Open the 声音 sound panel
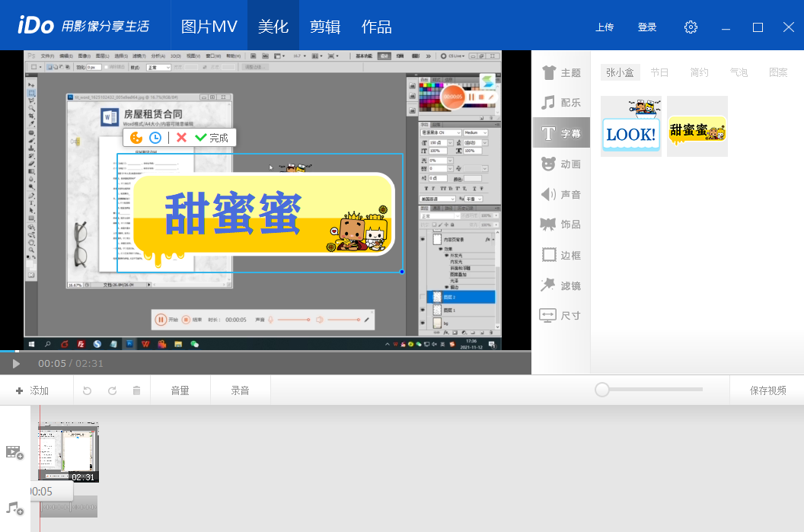This screenshot has height=532, width=804. pos(561,194)
